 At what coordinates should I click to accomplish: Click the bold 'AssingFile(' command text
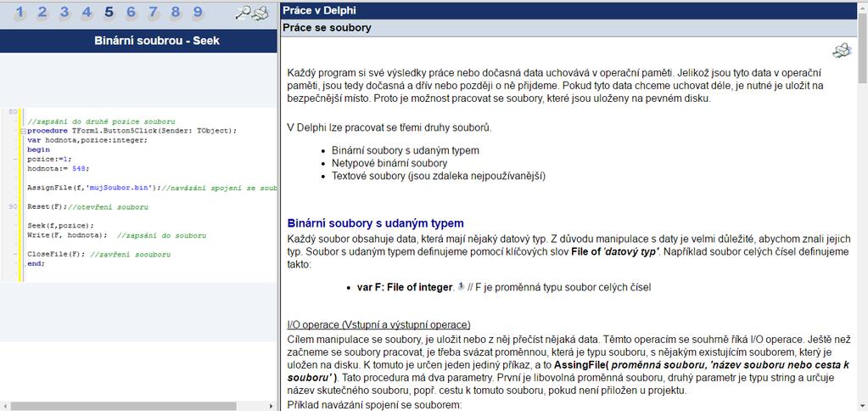coord(582,365)
